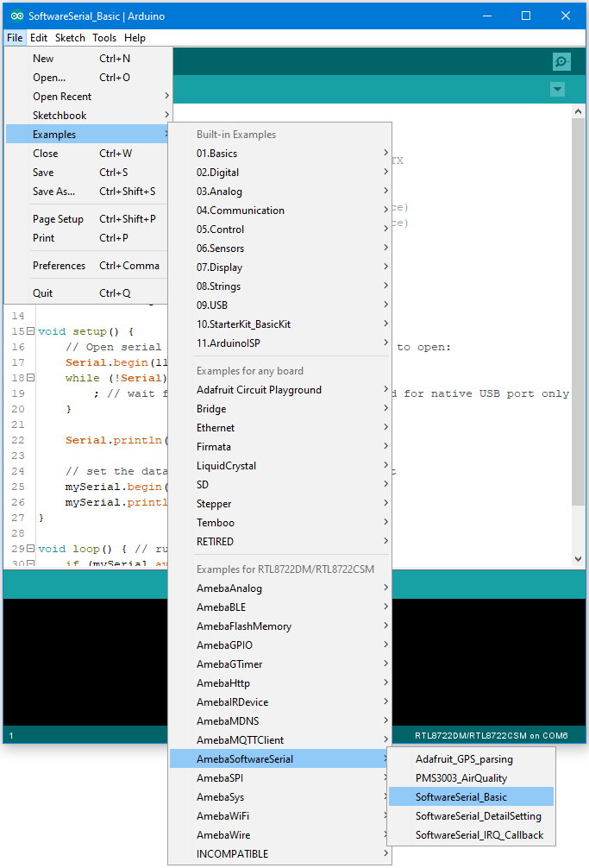
Task: Select New from the File menu
Action: coord(88,58)
